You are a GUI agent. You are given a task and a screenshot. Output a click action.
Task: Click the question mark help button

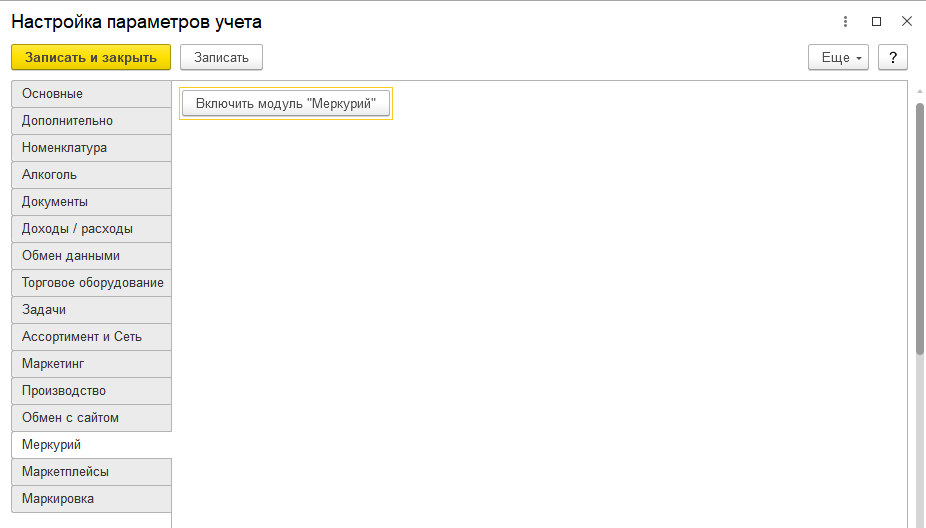tap(892, 57)
